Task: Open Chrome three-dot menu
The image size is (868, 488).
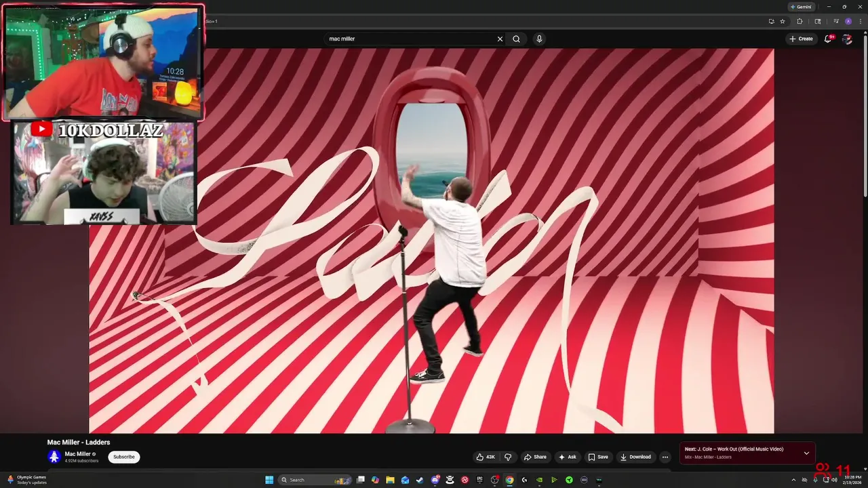Action: (x=861, y=21)
